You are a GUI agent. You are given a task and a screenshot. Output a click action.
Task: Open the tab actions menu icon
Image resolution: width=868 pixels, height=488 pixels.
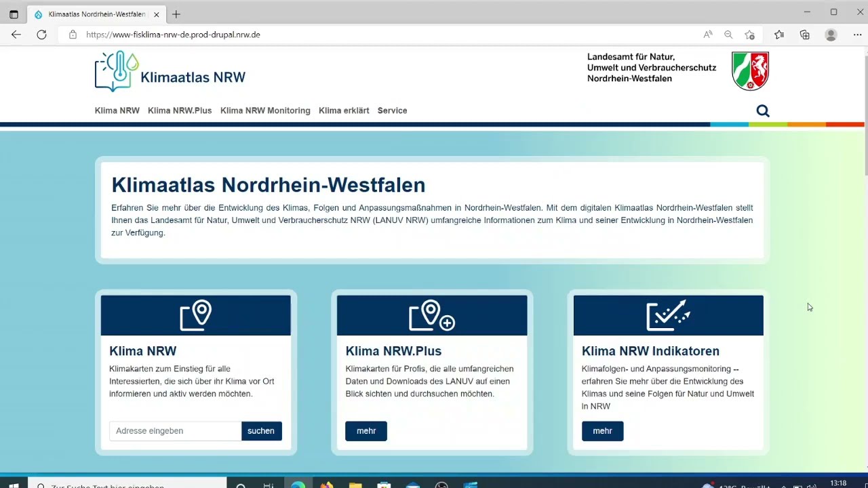[14, 14]
